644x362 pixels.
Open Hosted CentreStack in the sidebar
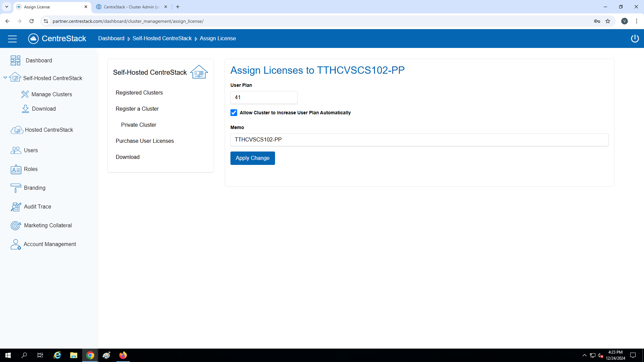tap(49, 130)
